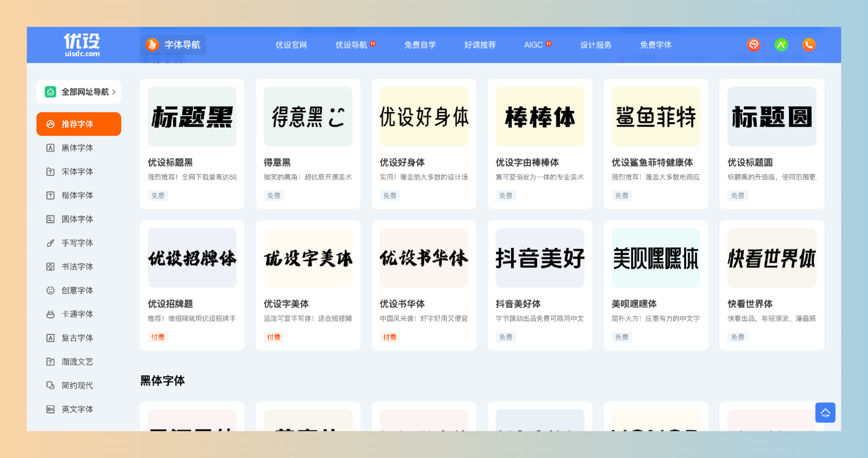This screenshot has height=458, width=868.
Task: Select 手写字体 category label in sidebar
Action: click(77, 243)
